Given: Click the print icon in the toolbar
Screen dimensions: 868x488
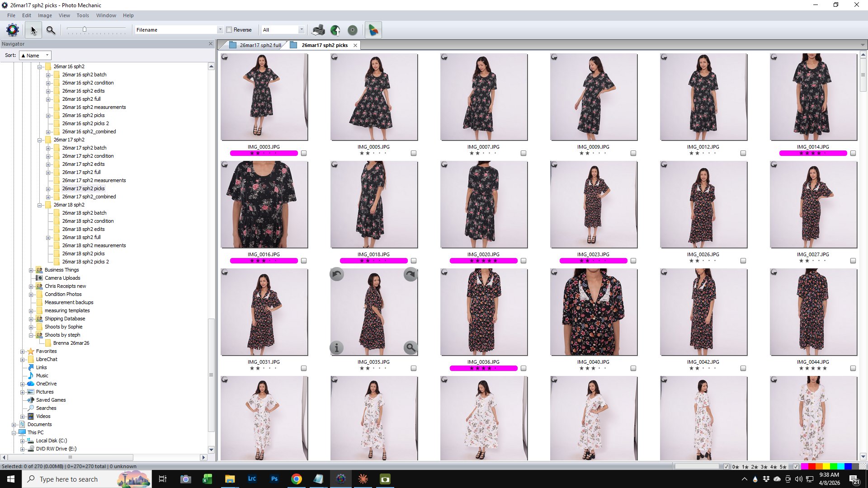Looking at the screenshot, I should point(318,30).
